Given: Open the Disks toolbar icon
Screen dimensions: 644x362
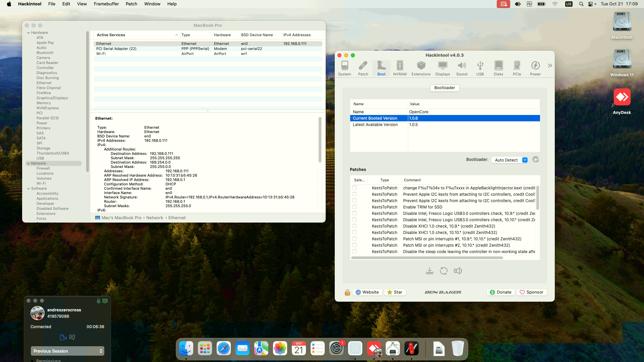Looking at the screenshot, I should tap(498, 68).
